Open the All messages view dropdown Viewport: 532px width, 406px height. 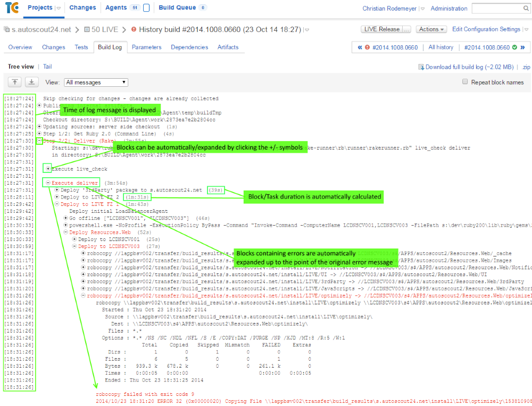pos(96,82)
